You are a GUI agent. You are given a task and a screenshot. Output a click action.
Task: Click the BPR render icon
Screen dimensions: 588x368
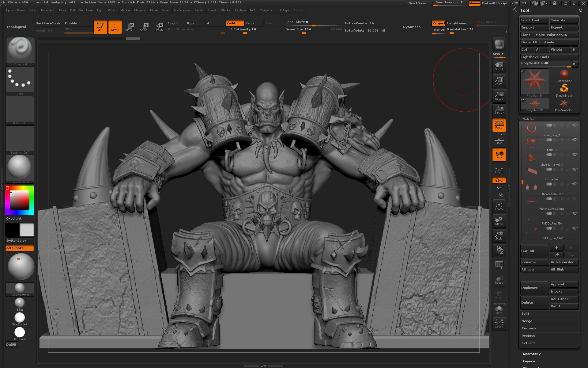pos(499,44)
